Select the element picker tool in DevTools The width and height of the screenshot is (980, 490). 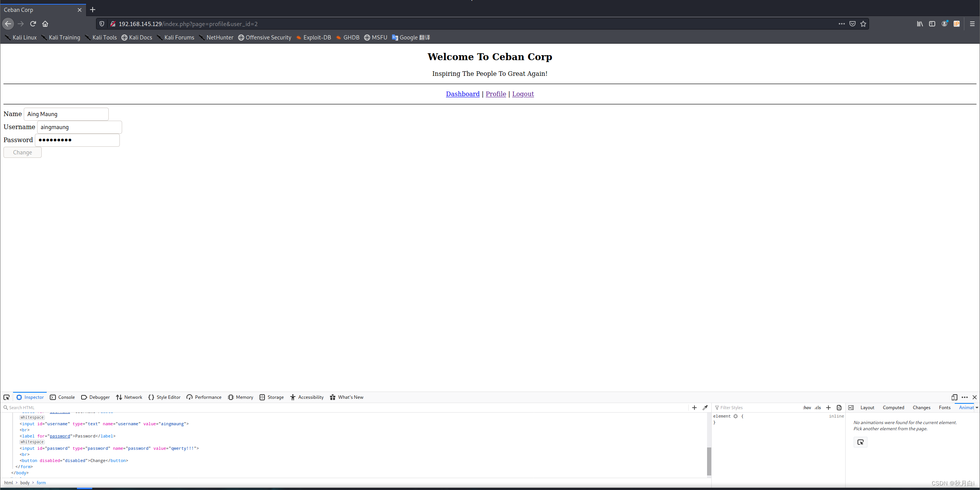pyautogui.click(x=7, y=397)
